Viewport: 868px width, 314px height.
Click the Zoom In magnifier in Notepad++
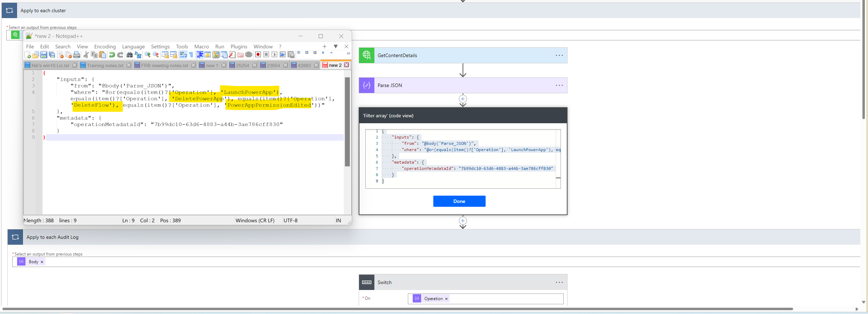click(147, 55)
